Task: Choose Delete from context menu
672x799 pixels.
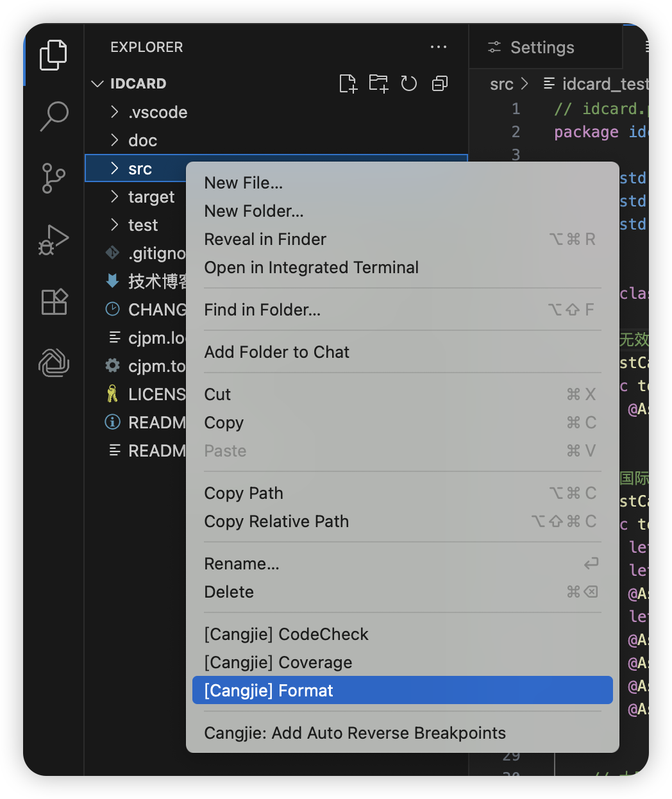Action: point(402,592)
